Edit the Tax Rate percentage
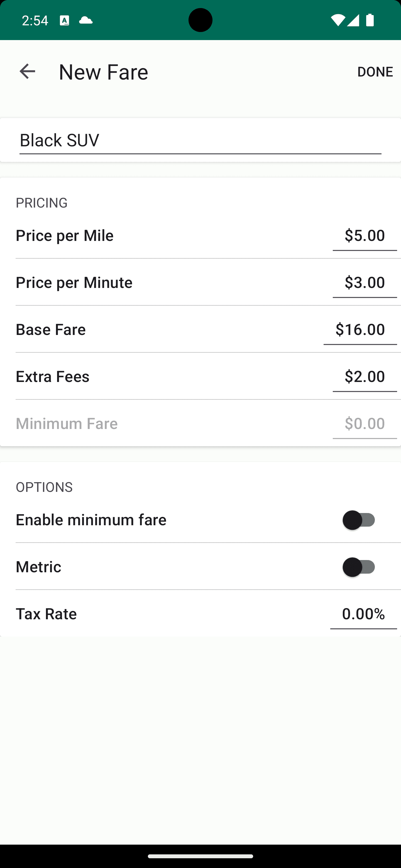The height and width of the screenshot is (868, 401). 363,614
